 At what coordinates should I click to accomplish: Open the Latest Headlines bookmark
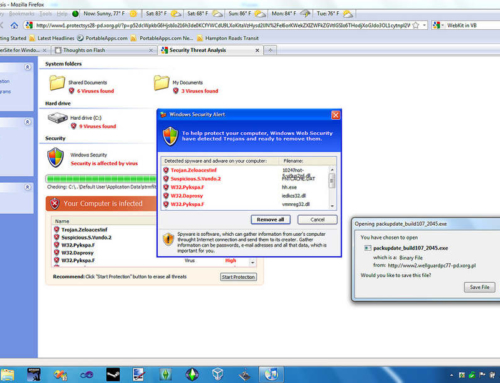(52, 38)
